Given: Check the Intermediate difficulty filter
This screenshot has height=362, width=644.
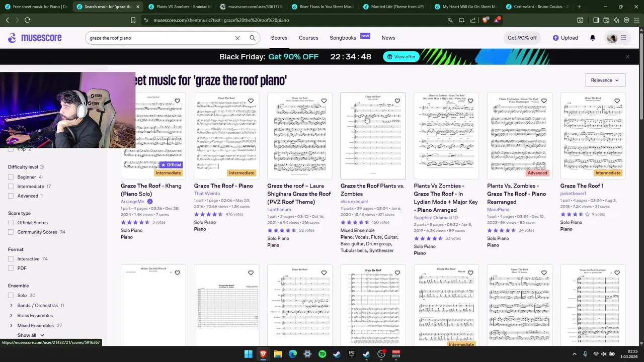Looking at the screenshot, I should tap(11, 187).
